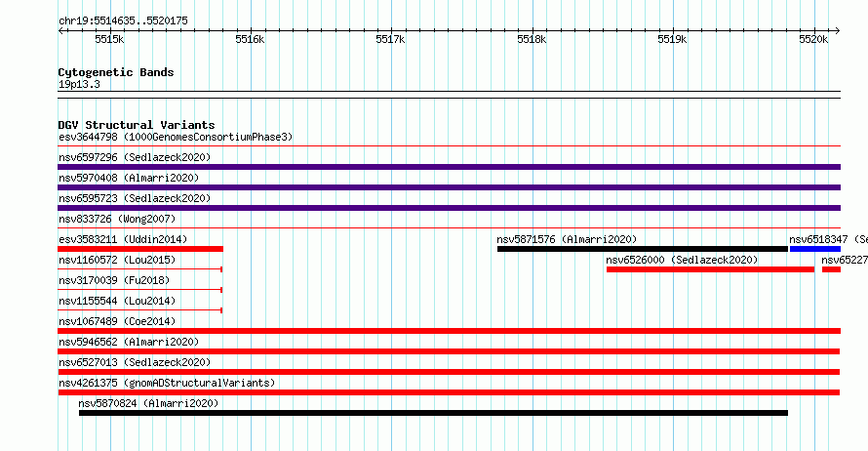Open the nsv5970408 (Almarri2020) label

coord(129,178)
